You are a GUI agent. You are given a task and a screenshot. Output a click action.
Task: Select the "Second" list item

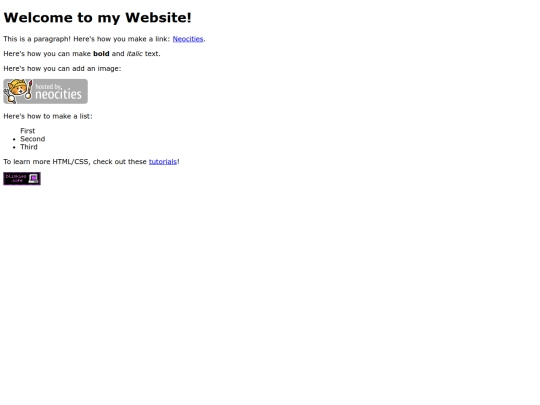(33, 139)
